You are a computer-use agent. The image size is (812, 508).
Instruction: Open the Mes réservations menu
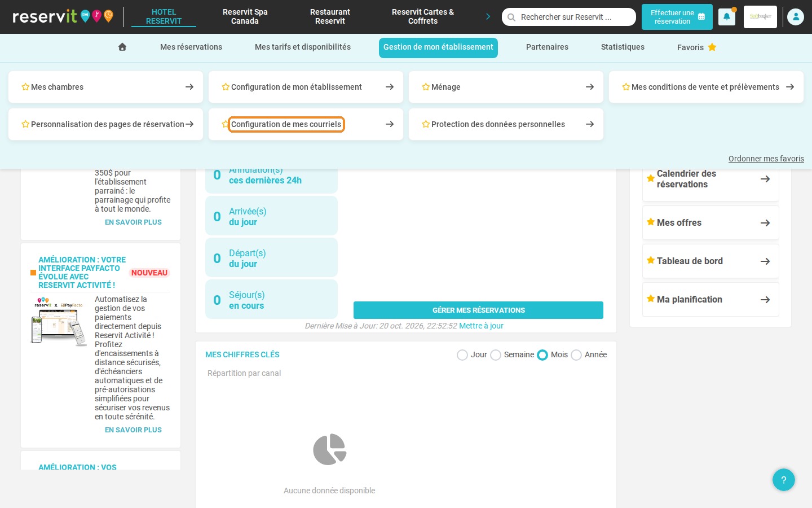(191, 47)
